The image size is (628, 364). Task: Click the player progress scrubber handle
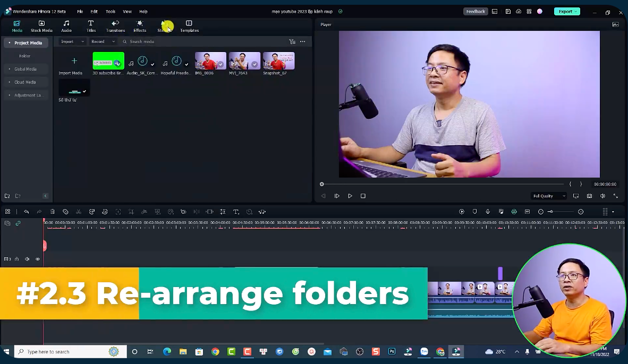(321, 185)
